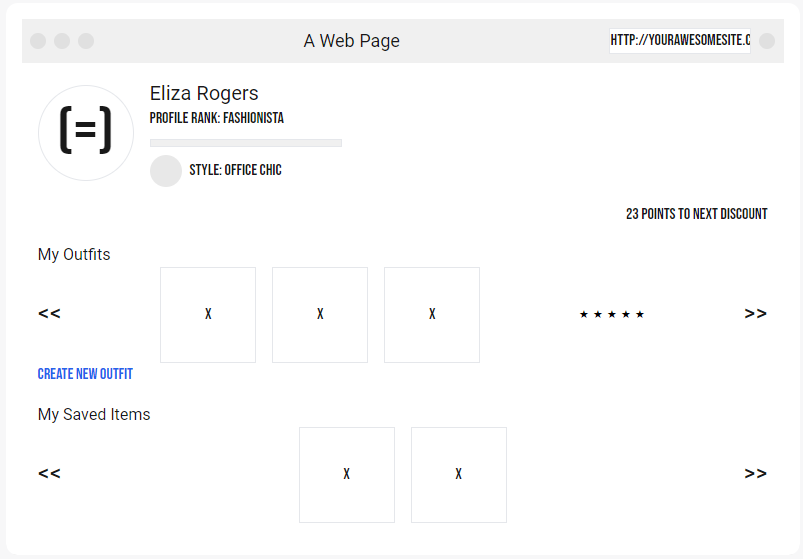The height and width of the screenshot is (559, 803).
Task: Open the third outfit thumbnail
Action: (432, 315)
